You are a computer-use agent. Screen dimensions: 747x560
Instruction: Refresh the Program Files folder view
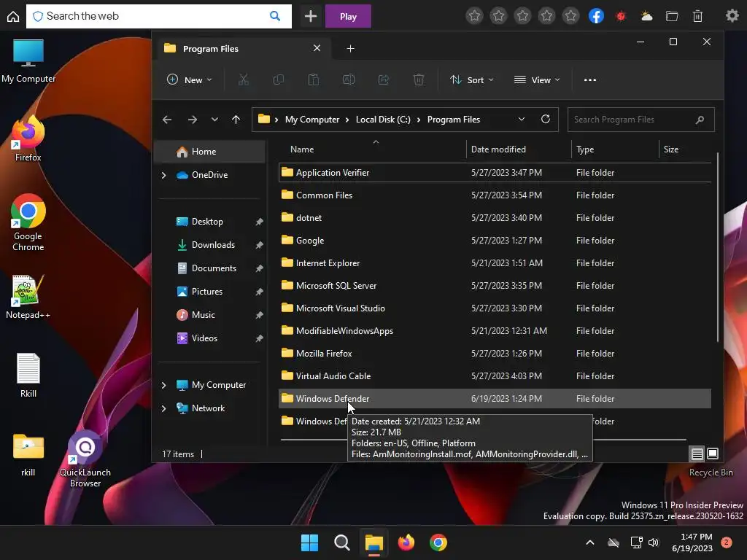[x=546, y=119]
